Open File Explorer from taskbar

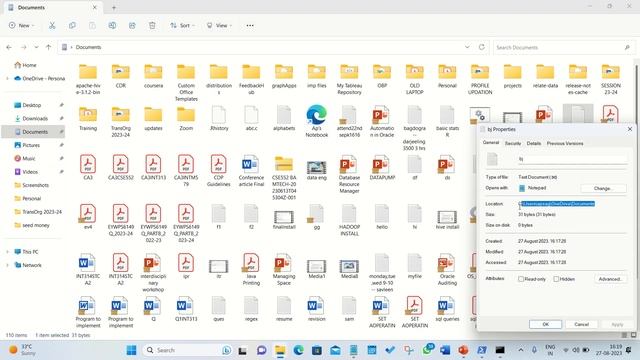tap(280, 350)
